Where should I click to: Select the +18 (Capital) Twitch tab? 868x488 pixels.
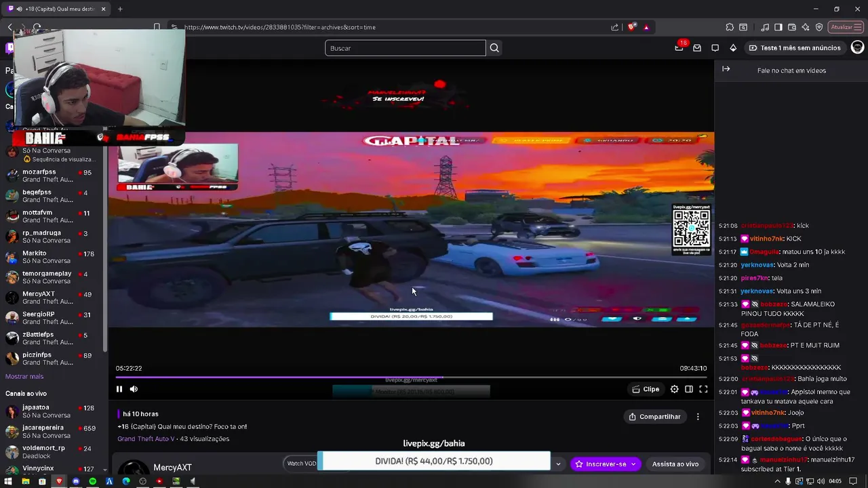point(56,9)
